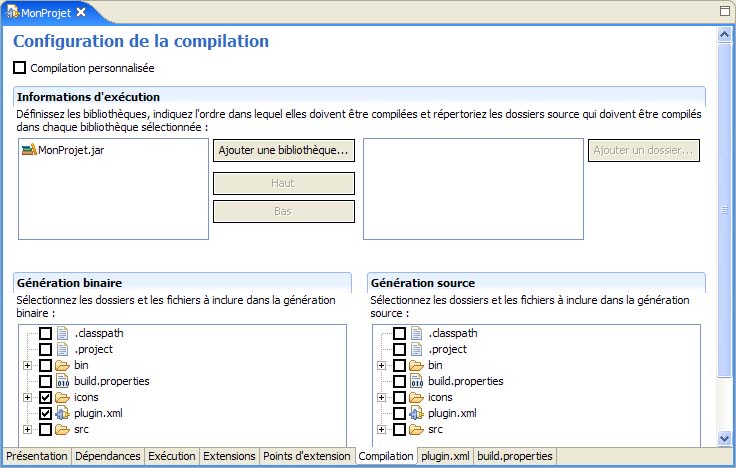
Task: Click the bin folder icon in binary generation
Action: point(62,365)
